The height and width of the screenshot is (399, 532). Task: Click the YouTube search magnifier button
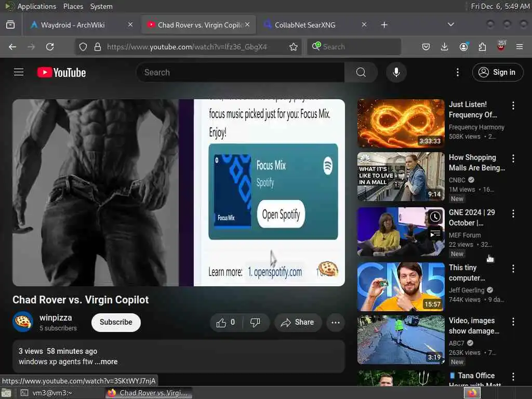click(361, 72)
